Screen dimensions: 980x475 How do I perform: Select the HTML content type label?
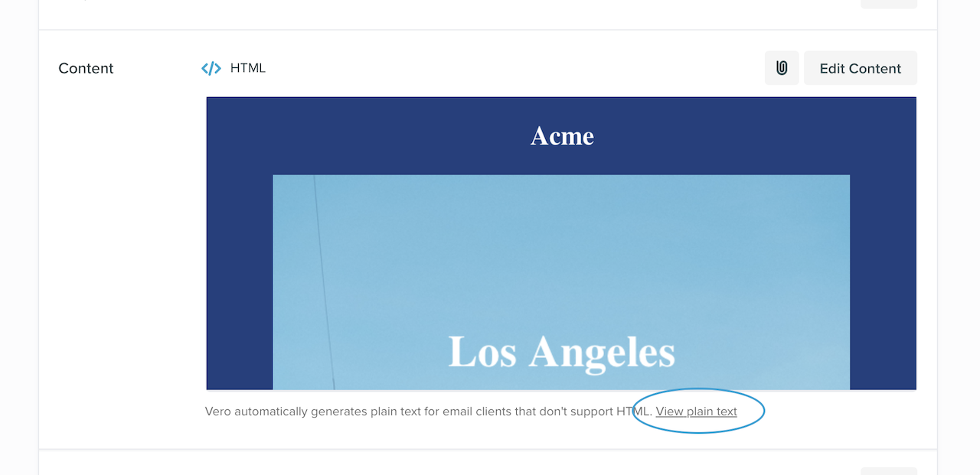click(x=247, y=67)
